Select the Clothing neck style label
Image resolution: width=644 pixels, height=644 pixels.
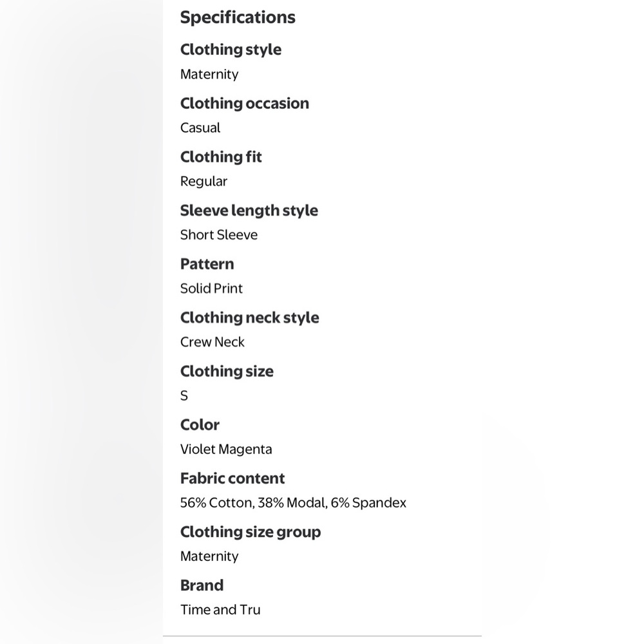pyautogui.click(x=249, y=317)
